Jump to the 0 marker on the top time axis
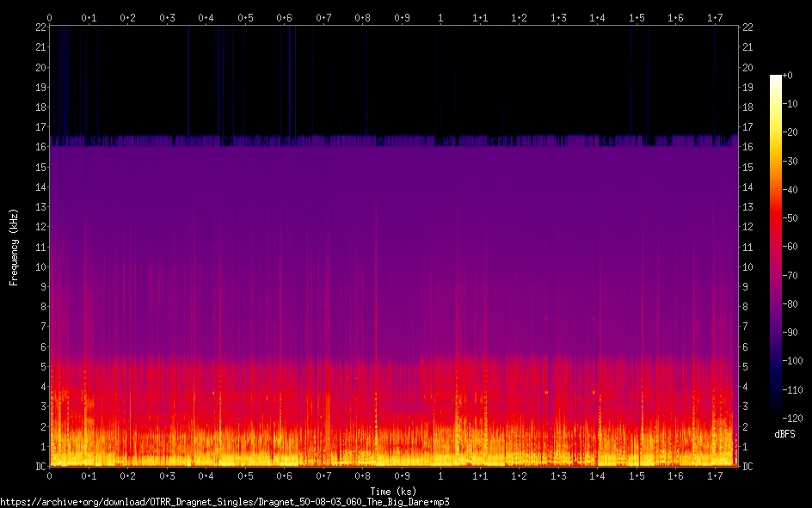 tap(49, 17)
